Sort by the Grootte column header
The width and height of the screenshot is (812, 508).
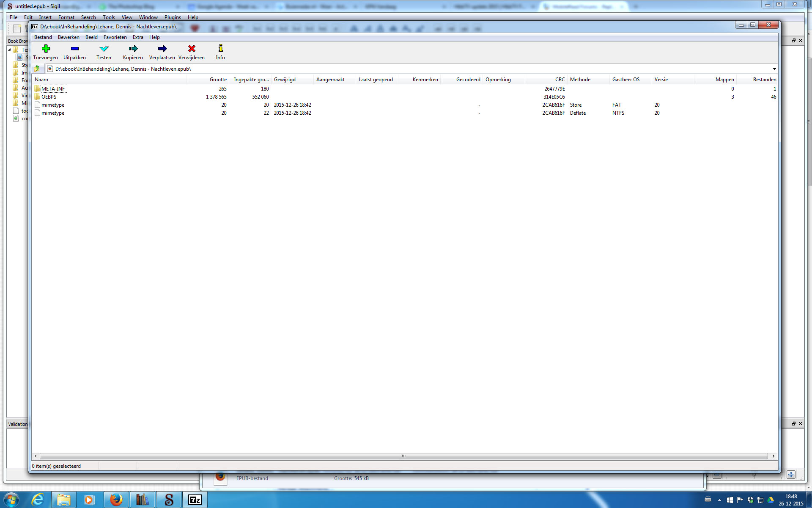pyautogui.click(x=218, y=80)
